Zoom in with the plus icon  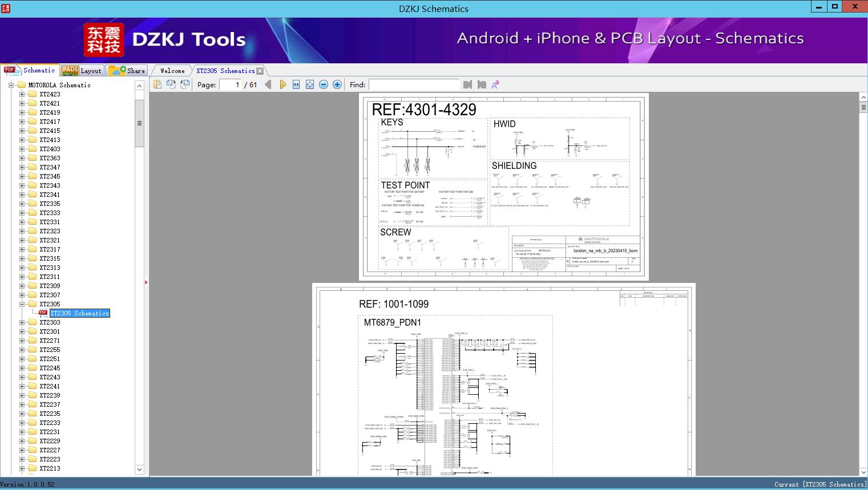(x=337, y=84)
